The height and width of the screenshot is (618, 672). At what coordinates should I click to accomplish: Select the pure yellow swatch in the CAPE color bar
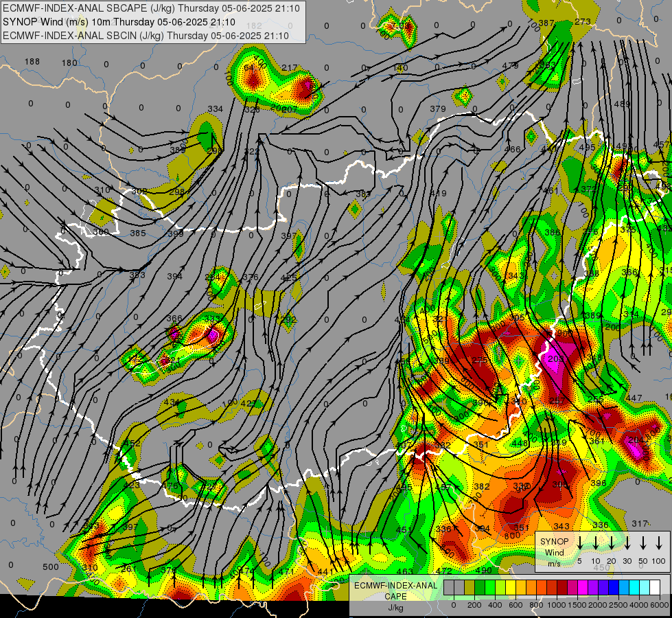pos(511,588)
